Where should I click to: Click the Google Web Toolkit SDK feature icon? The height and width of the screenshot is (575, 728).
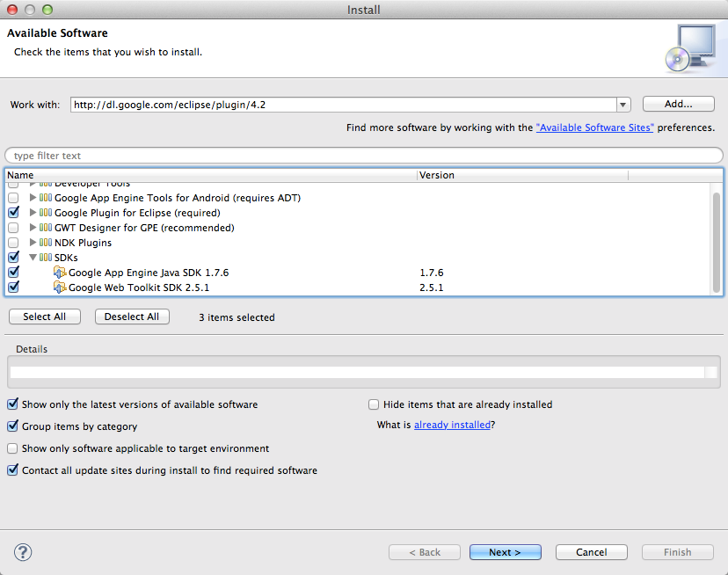60,287
